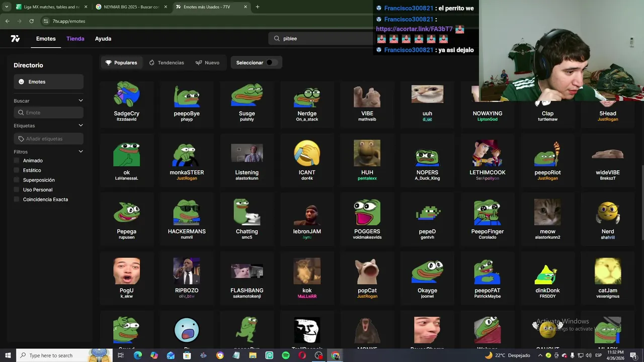Choose the ICANT laughing emoji emote
Viewport: 644px width, 362px height.
click(307, 161)
